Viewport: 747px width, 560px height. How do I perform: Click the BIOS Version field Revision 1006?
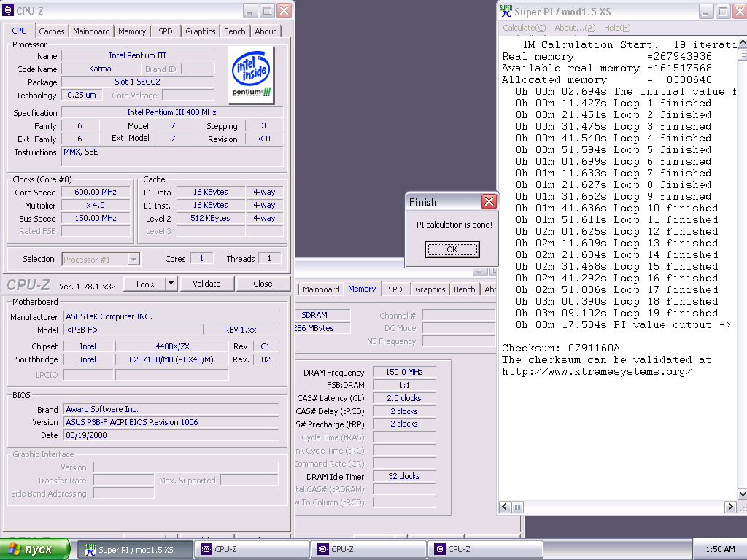tap(171, 422)
